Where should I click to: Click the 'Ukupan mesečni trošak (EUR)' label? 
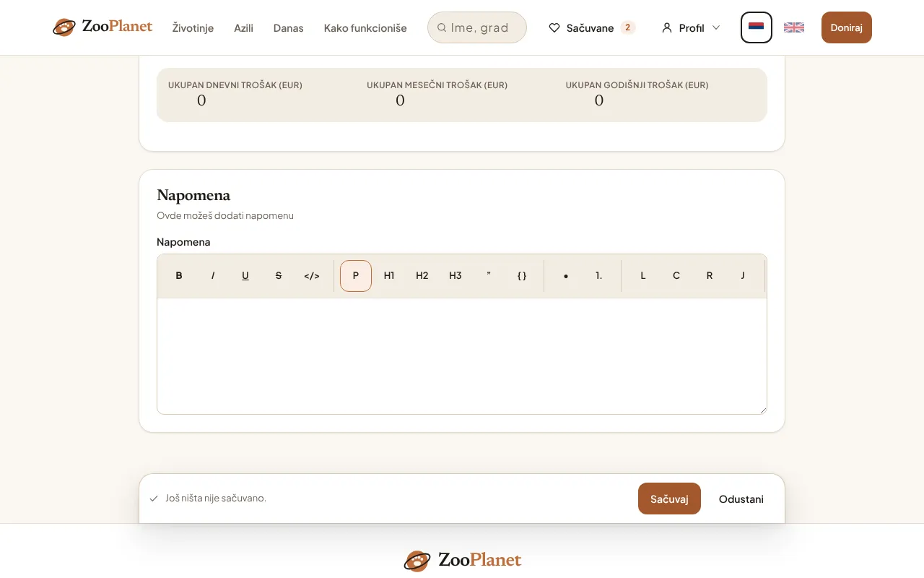tap(437, 85)
